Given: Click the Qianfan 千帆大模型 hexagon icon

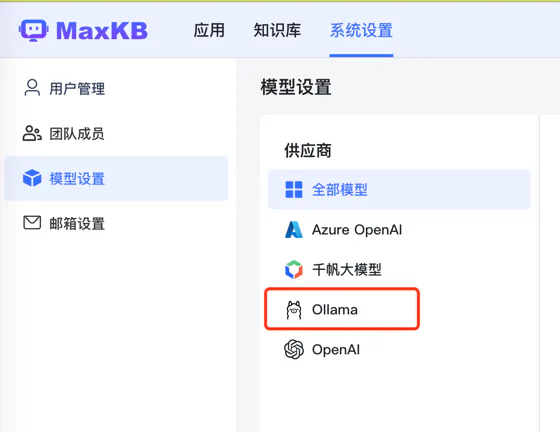Looking at the screenshot, I should pos(294,269).
